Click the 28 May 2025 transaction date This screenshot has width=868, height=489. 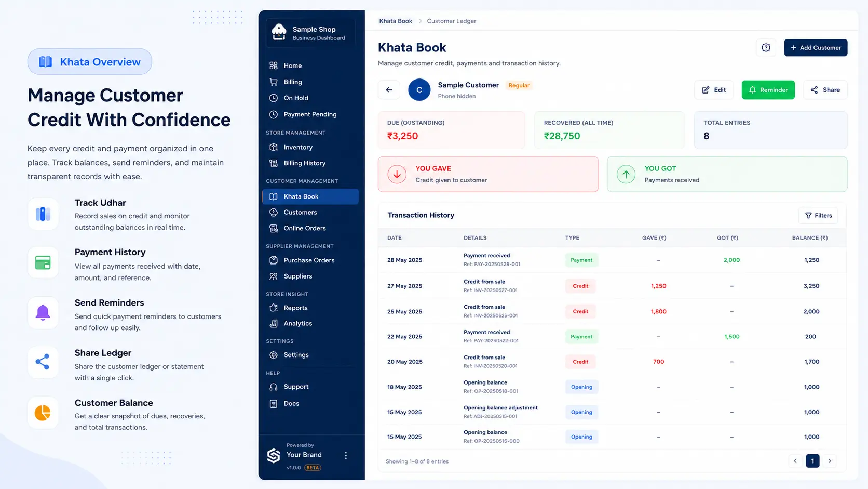pyautogui.click(x=404, y=260)
